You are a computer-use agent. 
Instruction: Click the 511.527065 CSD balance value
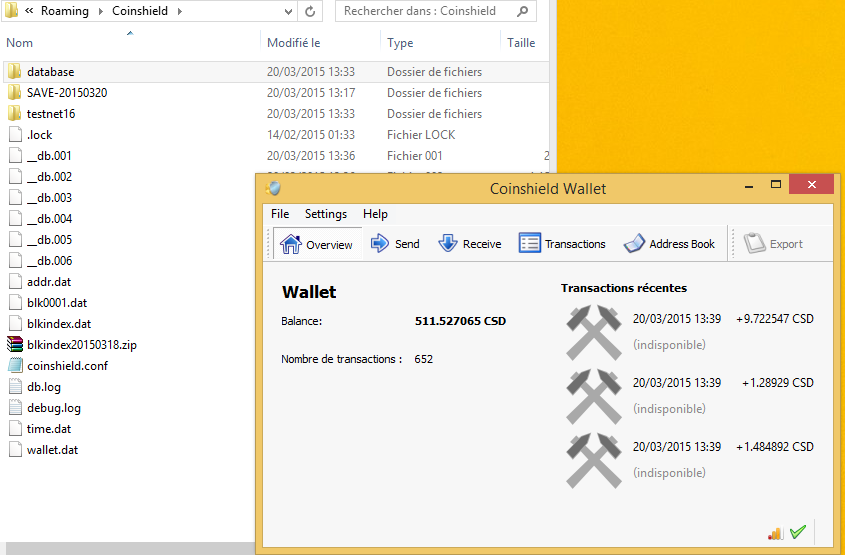tap(460, 321)
